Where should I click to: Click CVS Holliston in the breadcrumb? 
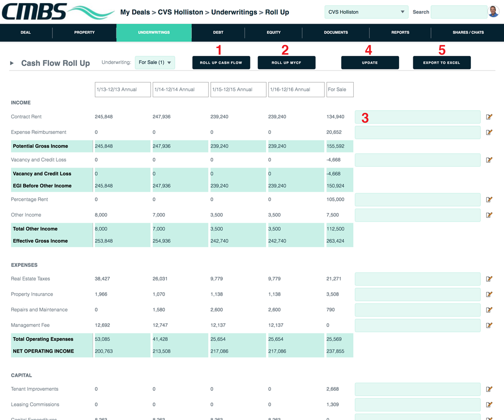(180, 12)
